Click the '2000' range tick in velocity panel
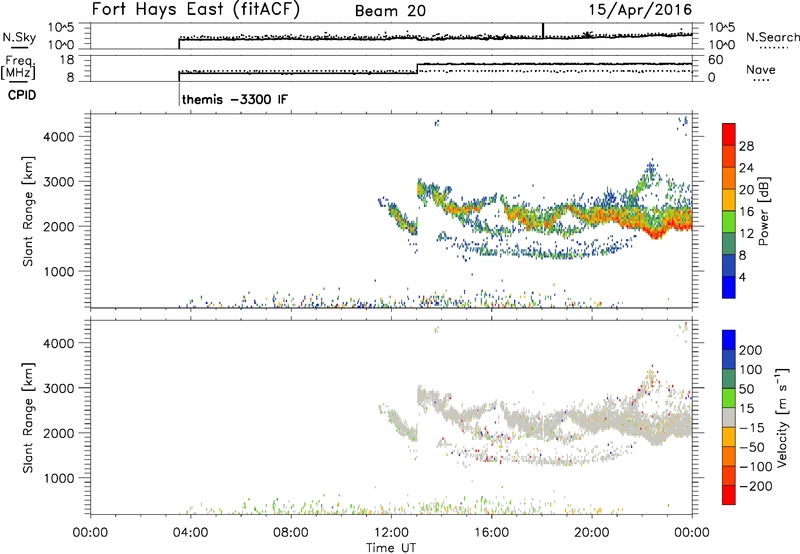Screen dimensions: 800x554 [x=58, y=433]
